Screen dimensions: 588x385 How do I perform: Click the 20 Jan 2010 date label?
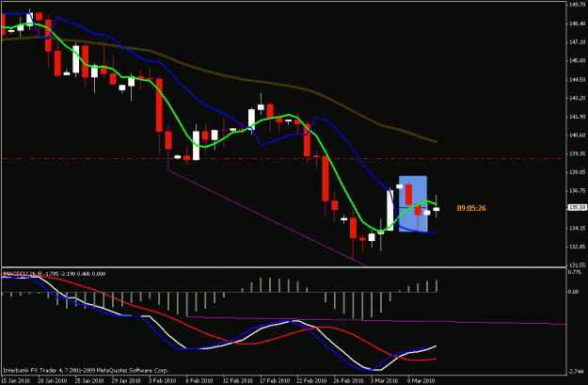52,380
